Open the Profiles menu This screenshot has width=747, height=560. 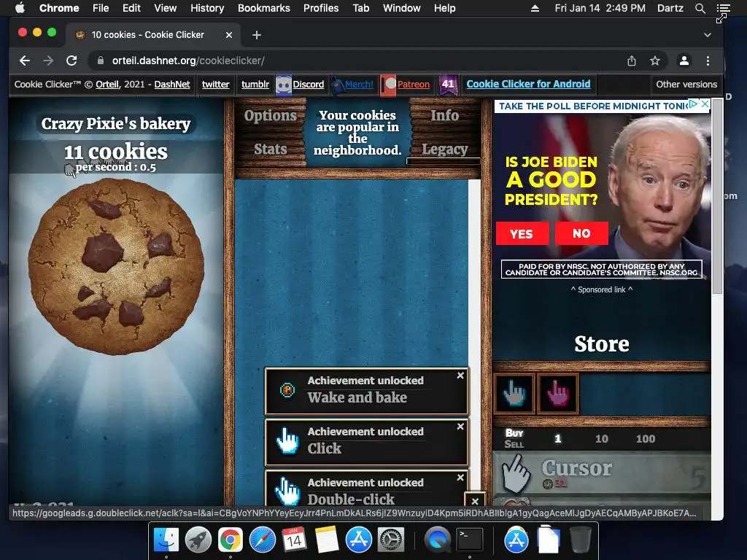pos(321,8)
